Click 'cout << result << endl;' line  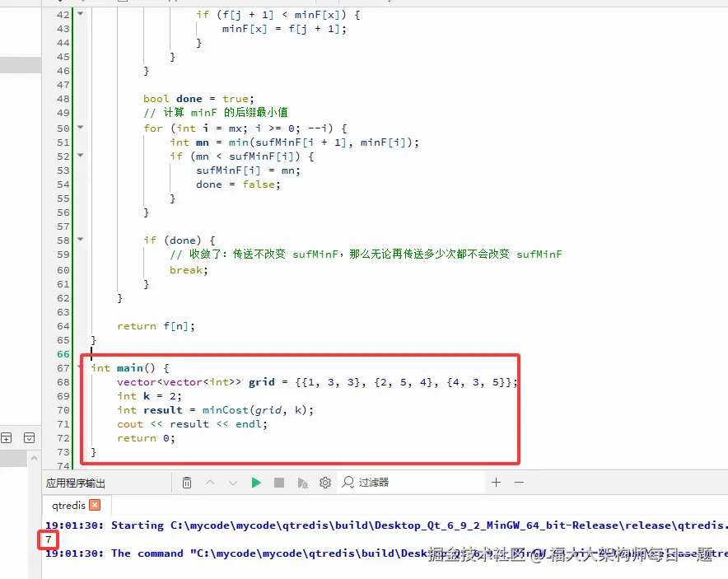(192, 424)
